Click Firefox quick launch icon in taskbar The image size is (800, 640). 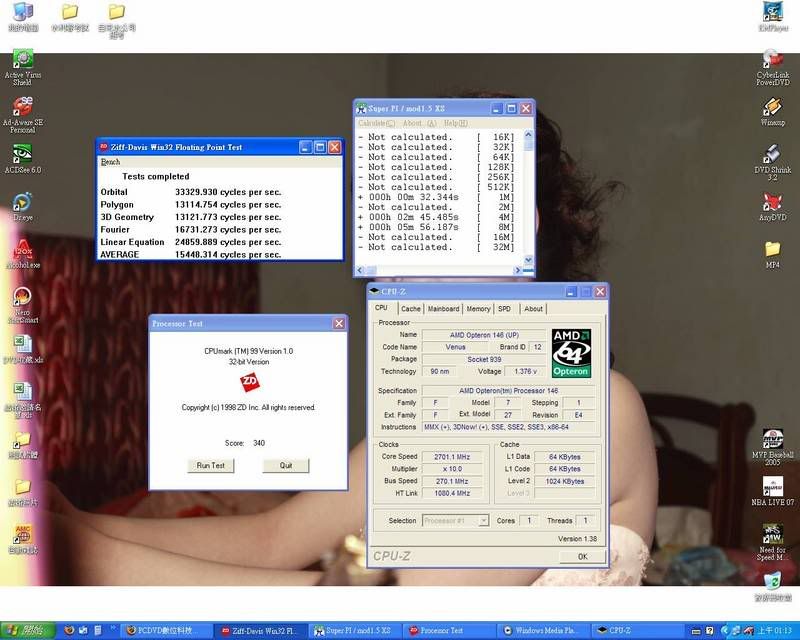click(69, 630)
